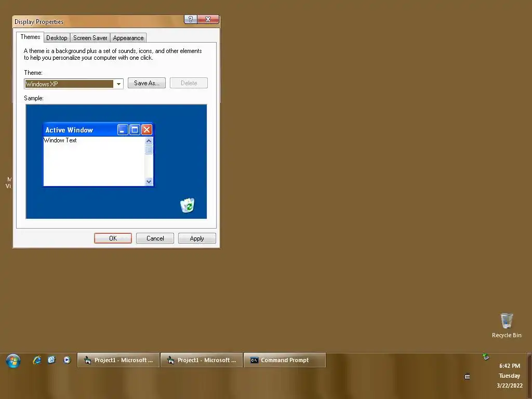The image size is (532, 399).
Task: Open the Appearance tab
Action: click(128, 37)
